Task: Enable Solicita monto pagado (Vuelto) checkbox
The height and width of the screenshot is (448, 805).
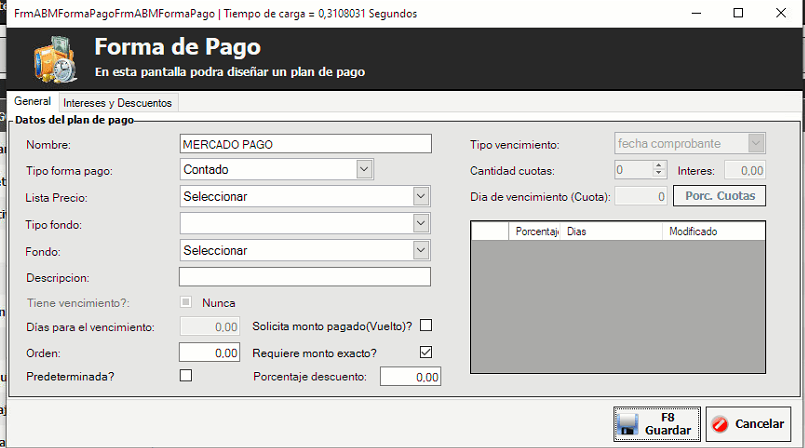Action: pos(426,325)
